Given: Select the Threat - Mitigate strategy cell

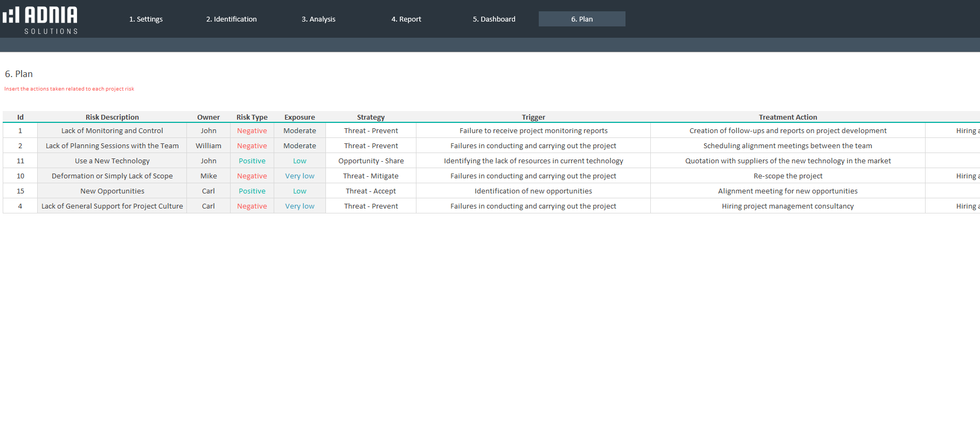Looking at the screenshot, I should coord(371,176).
